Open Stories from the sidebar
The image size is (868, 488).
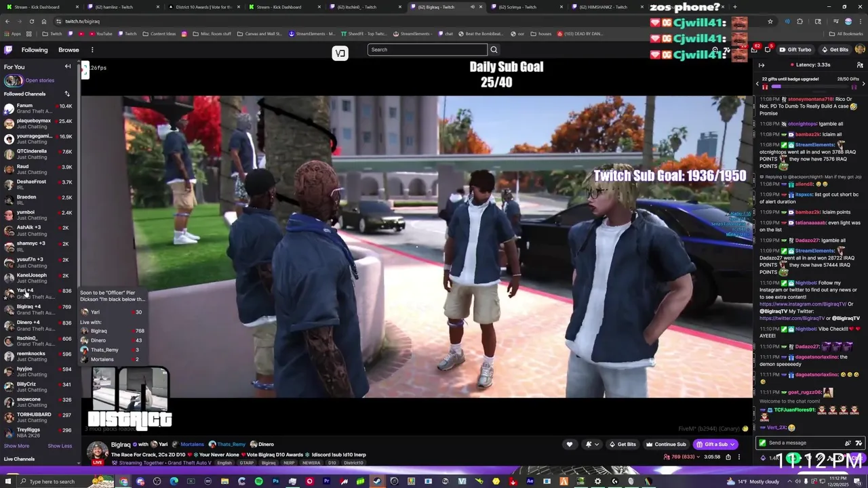click(x=28, y=81)
